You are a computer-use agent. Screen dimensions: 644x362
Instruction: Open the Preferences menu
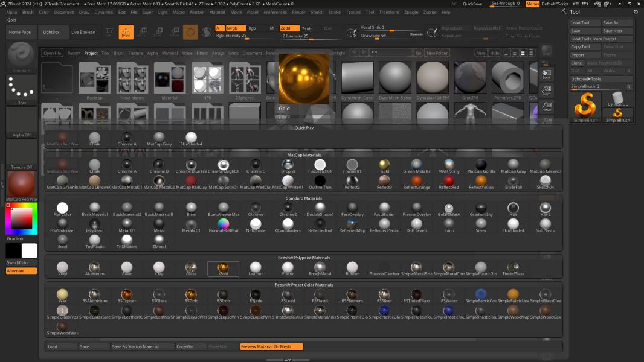click(275, 12)
